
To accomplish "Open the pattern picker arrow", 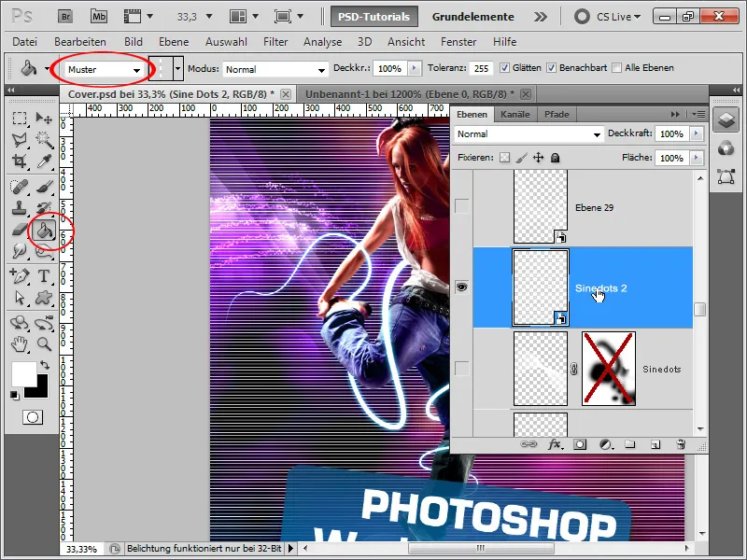I will 177,69.
